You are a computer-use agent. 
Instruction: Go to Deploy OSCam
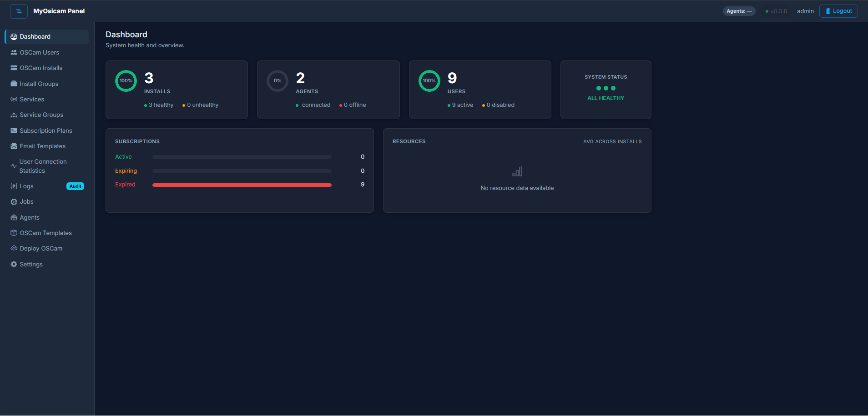47,249
